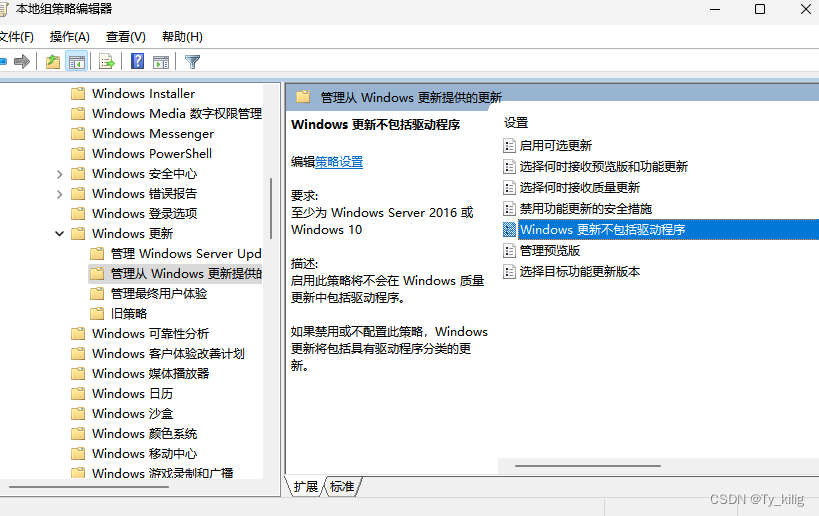Select Windows Messenger folder
Viewport: 819px width, 516px height.
coord(153,134)
